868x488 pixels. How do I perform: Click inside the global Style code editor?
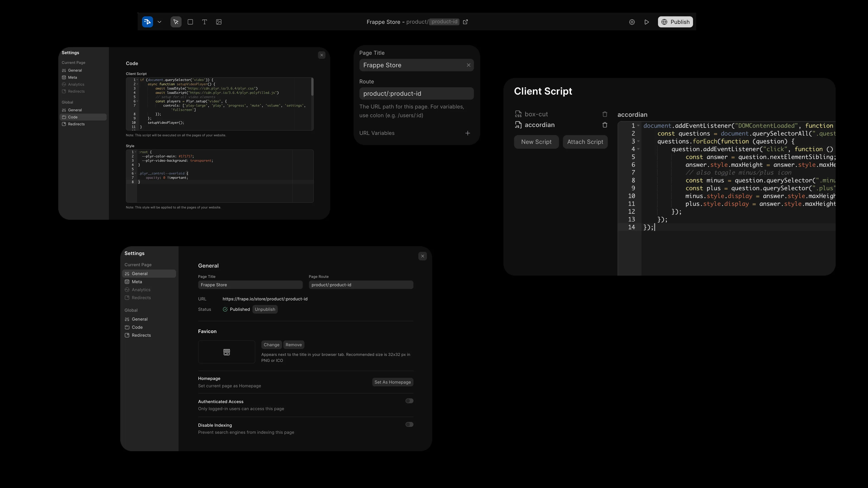220,176
